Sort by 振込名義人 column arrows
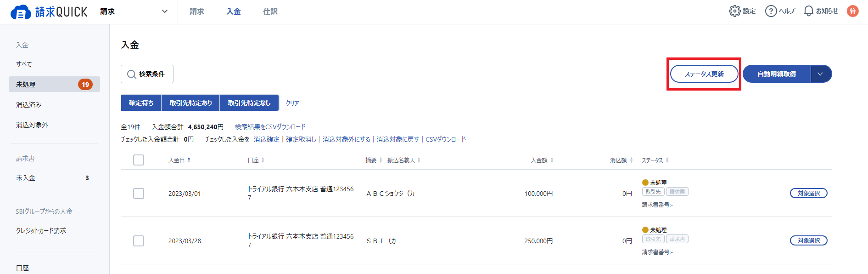The height and width of the screenshot is (274, 868). (419, 160)
